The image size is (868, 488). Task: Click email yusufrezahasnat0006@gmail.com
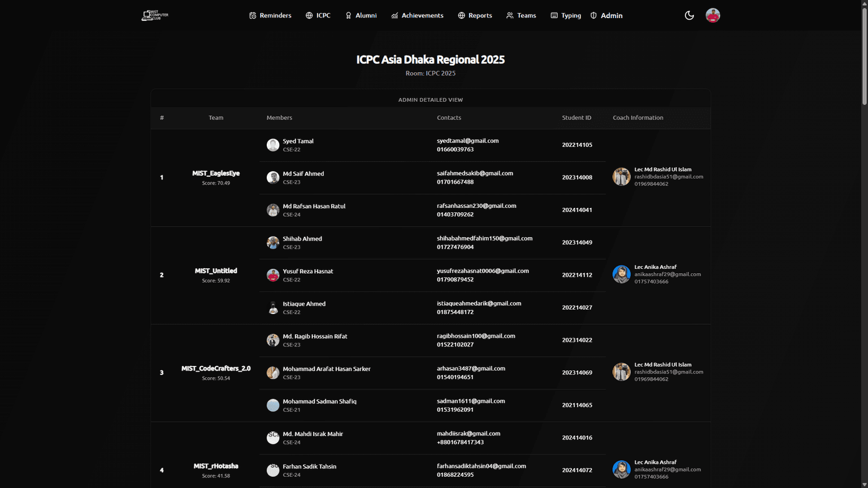tap(483, 271)
